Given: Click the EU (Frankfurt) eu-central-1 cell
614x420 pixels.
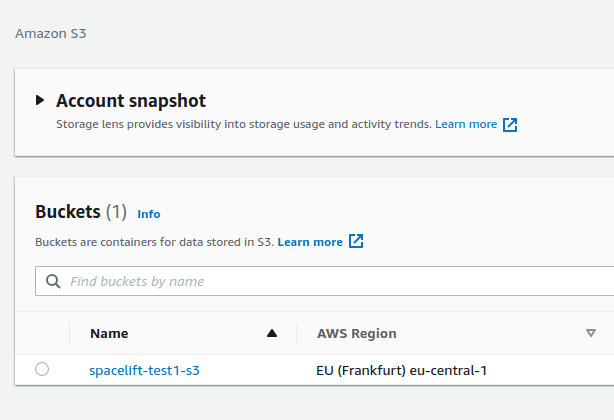Looking at the screenshot, I should coord(401,371).
